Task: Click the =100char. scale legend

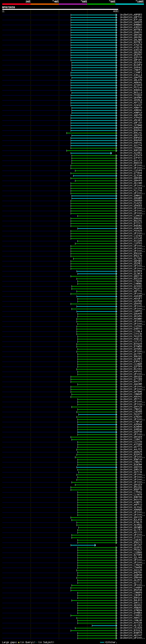Action: [108, 642]
